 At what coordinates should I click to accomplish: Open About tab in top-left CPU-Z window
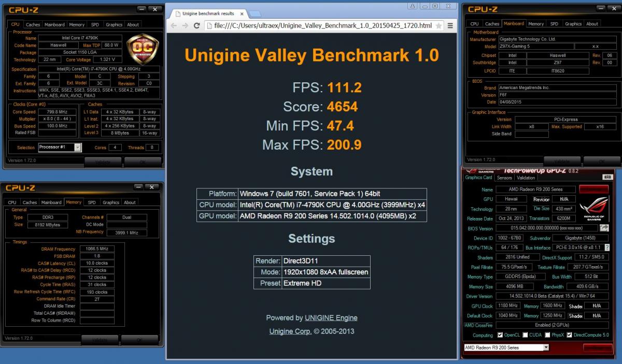tap(133, 24)
